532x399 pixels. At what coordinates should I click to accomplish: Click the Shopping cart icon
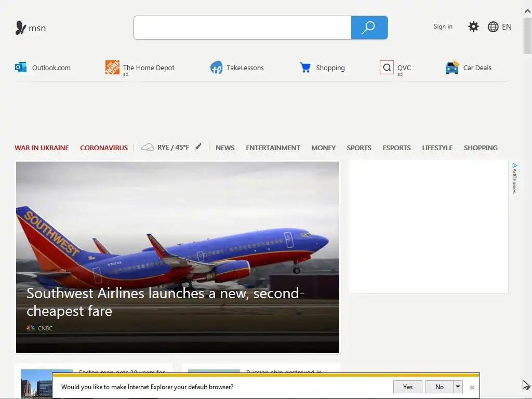(305, 68)
